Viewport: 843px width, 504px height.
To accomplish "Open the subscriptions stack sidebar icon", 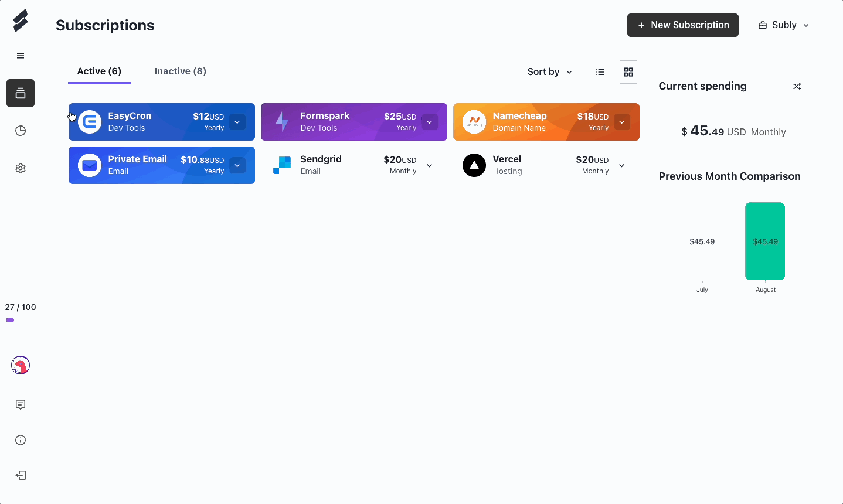I will point(21,93).
